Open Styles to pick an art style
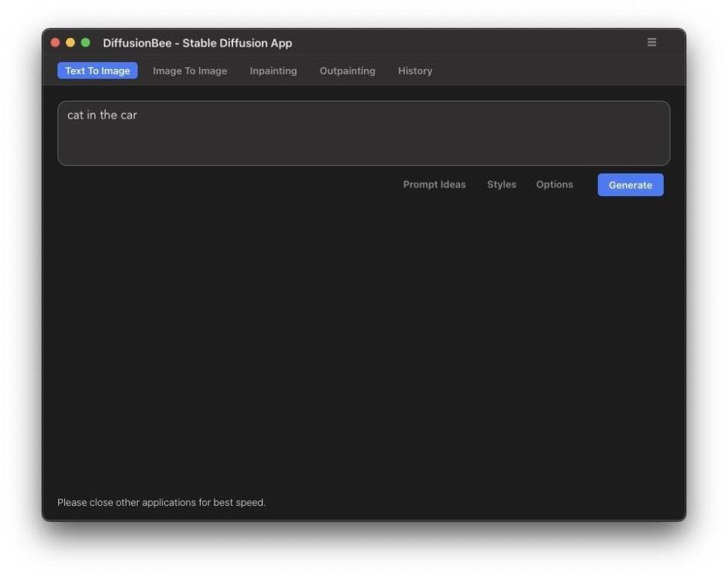 pyautogui.click(x=501, y=184)
